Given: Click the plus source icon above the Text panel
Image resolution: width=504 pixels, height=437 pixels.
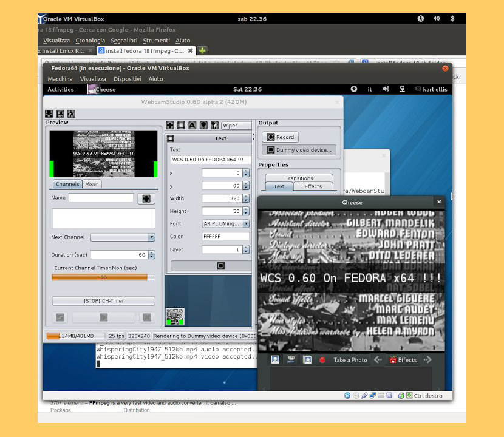Looking at the screenshot, I should (171, 125).
